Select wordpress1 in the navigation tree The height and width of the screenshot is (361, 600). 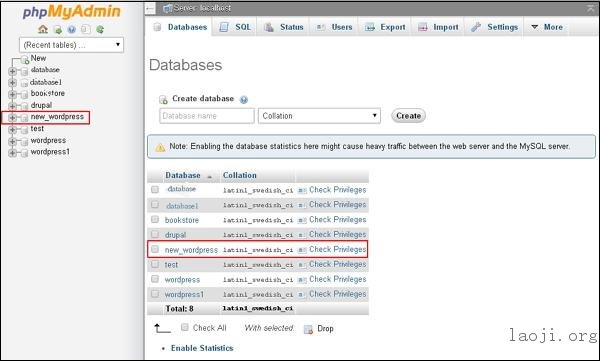(50, 152)
